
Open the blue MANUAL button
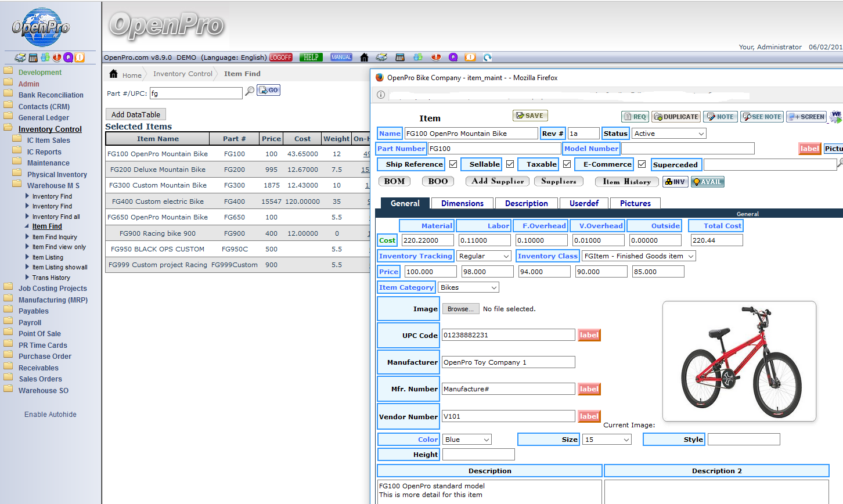[341, 57]
